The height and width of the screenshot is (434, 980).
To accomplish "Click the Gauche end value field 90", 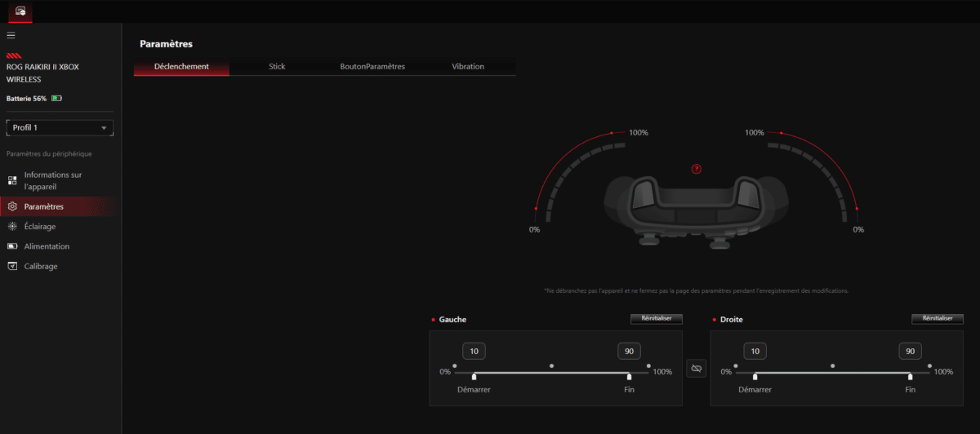I will point(629,352).
